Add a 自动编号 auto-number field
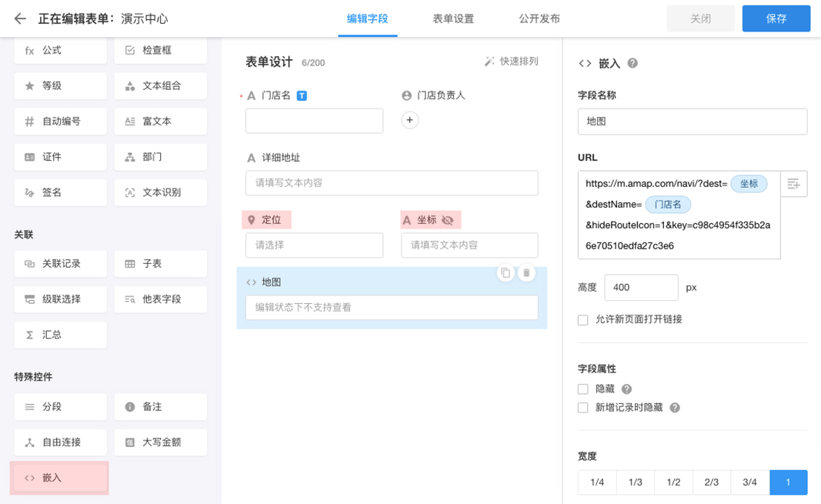821x504 pixels. pyautogui.click(x=60, y=122)
